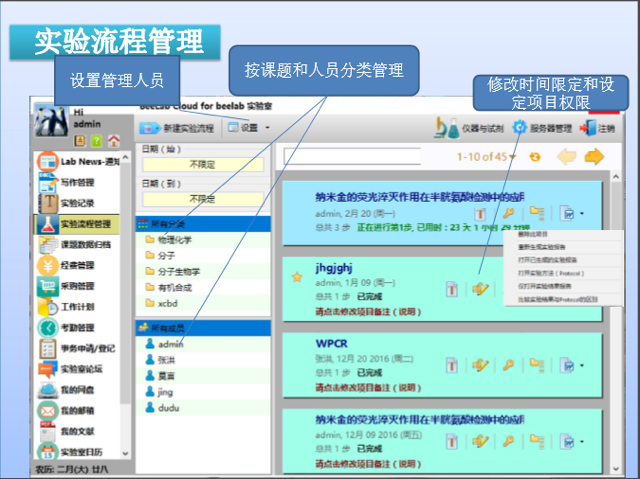Click folder tree icon on 2月 20 project
This screenshot has width=640, height=479.
[537, 213]
